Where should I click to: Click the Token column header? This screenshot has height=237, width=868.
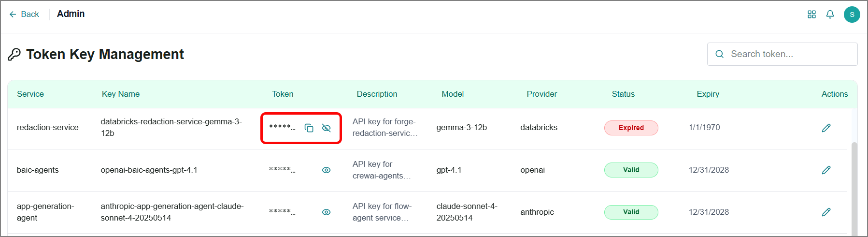coord(283,94)
